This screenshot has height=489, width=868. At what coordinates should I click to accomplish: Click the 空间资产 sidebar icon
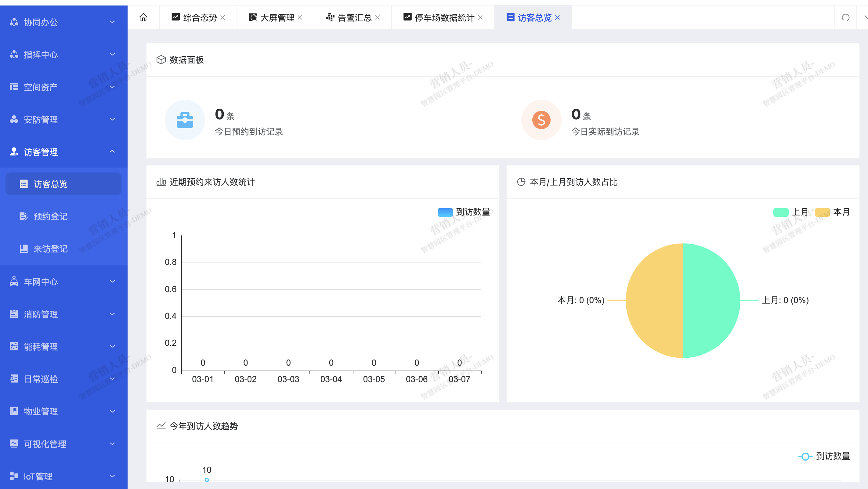(x=14, y=87)
